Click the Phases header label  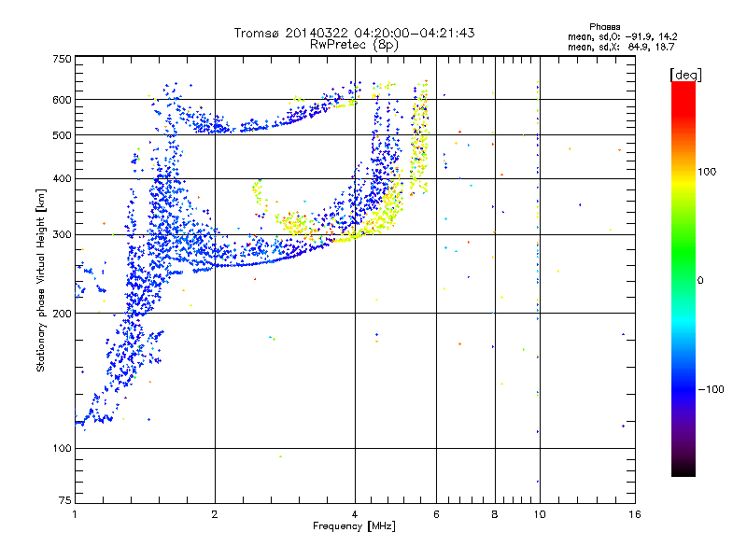pyautogui.click(x=604, y=27)
